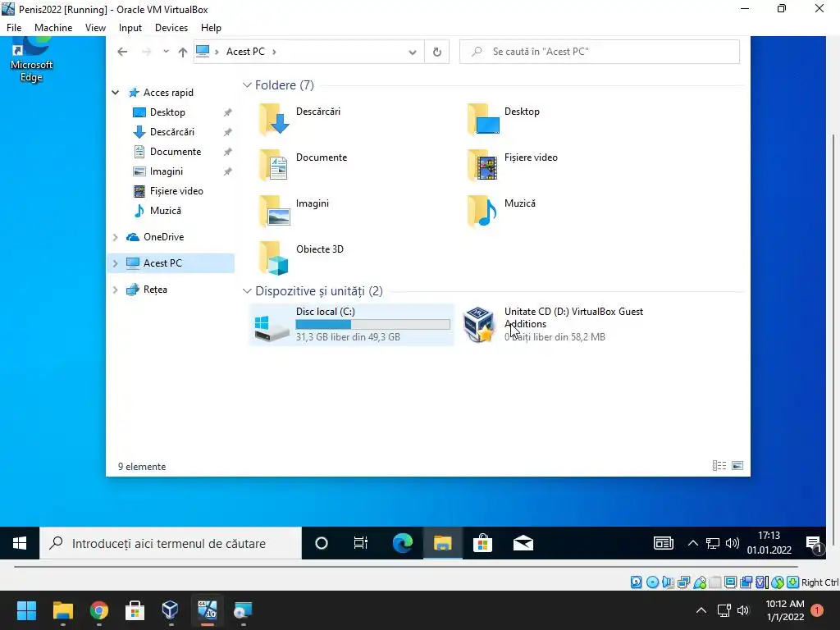Screen dimensions: 840x630
Task: Collapse the Foldere (7) group
Action: (x=247, y=85)
